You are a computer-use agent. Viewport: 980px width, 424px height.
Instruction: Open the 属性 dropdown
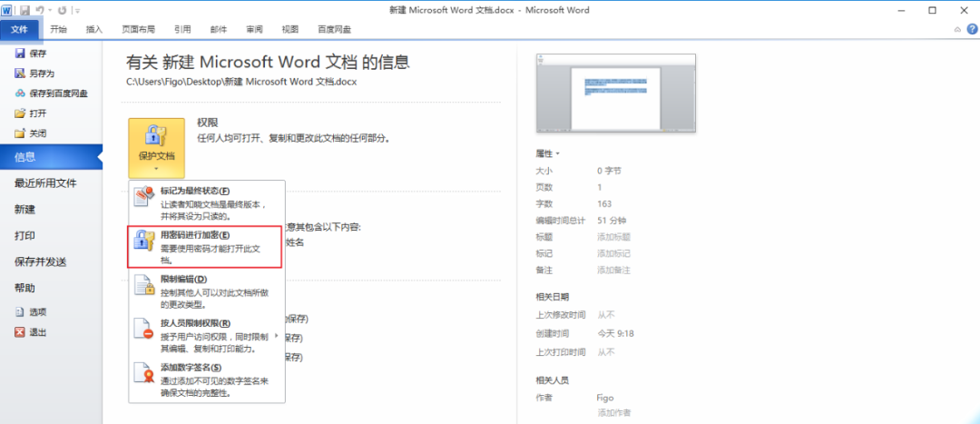[547, 153]
